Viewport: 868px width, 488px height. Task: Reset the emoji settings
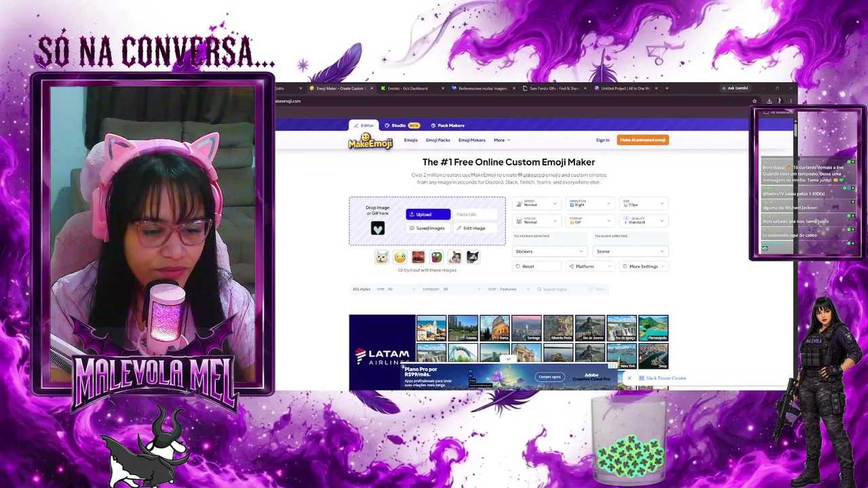tap(536, 266)
